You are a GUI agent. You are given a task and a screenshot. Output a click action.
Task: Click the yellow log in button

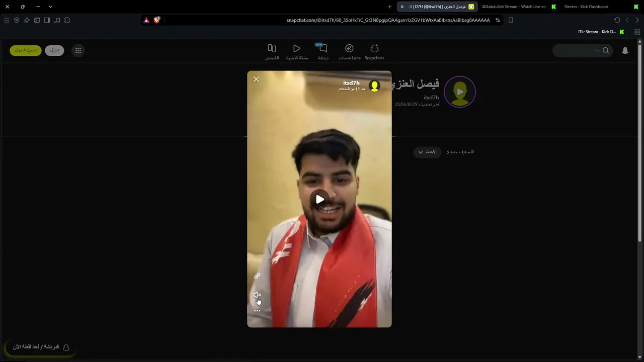point(26,50)
